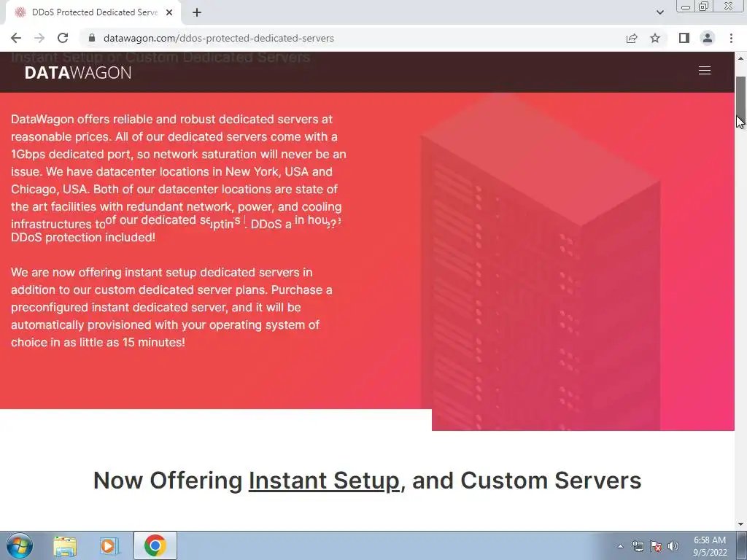Click the taskbar clock 6:58 AM
Screen dimensions: 747x560
coord(710,546)
